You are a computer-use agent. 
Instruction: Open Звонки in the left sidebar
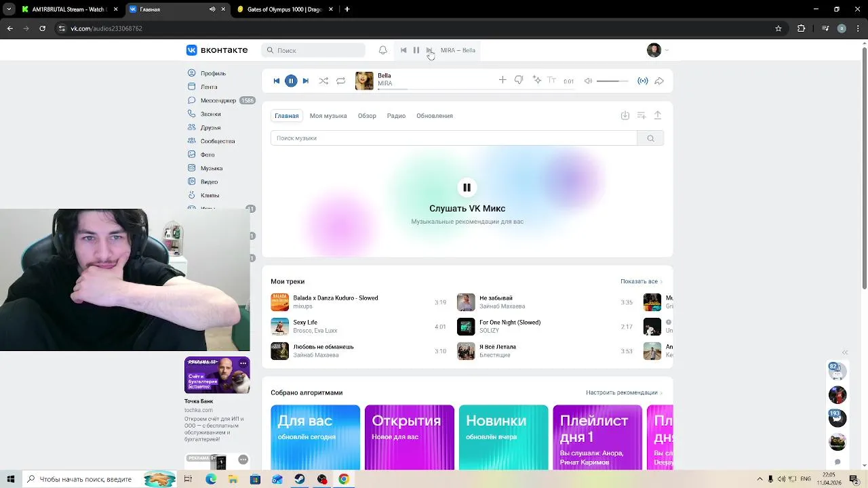tap(210, 114)
